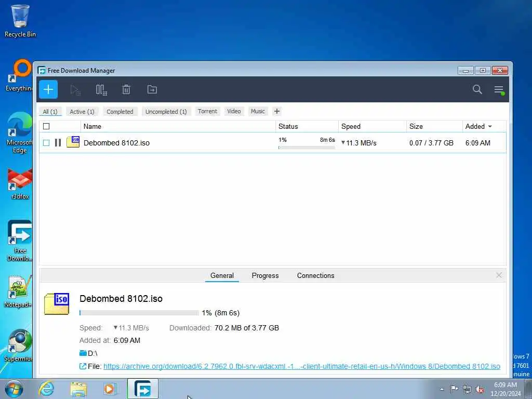Viewport: 532px width, 399px height.
Task: Tick the checkbox for Debombed 8102.iso
Action: pos(46,143)
